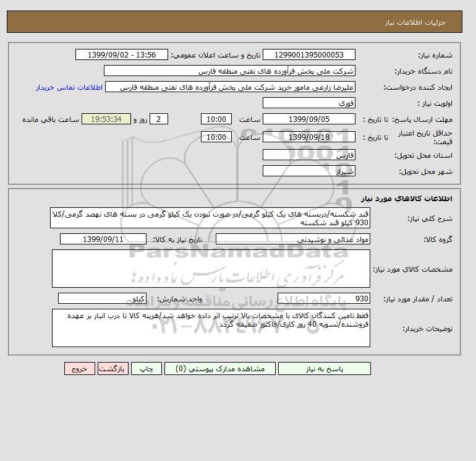Click the buyer organization name field
Image resolution: width=476 pixels, height=461 pixels.
229,71
